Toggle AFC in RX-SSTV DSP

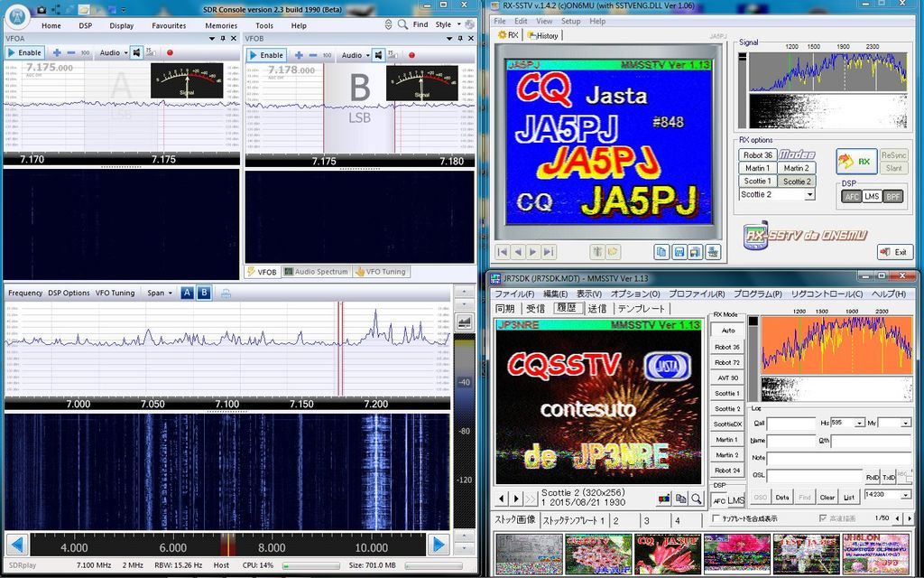[852, 196]
